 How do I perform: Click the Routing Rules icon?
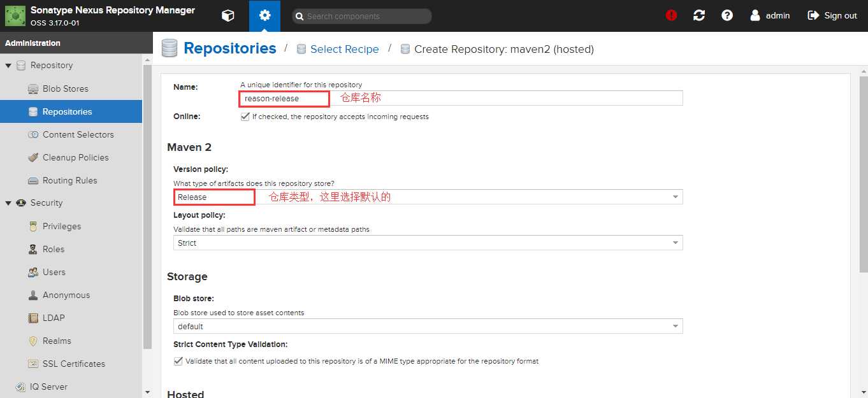[x=33, y=180]
